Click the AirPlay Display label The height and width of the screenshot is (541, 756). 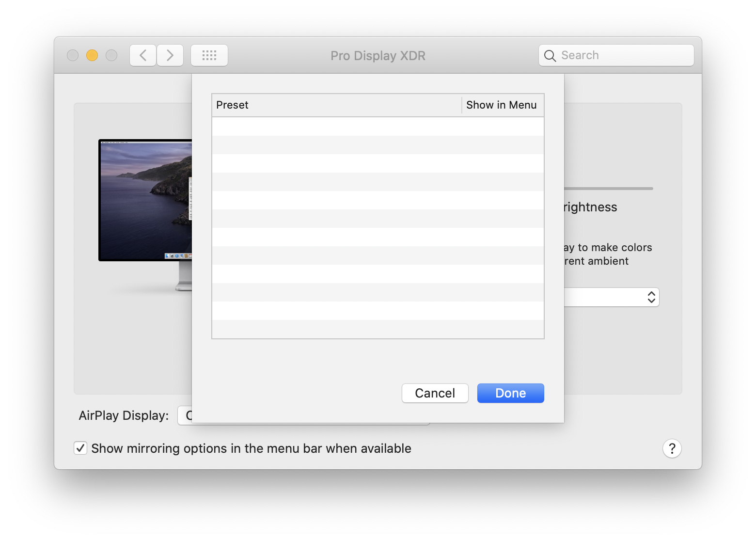click(124, 415)
